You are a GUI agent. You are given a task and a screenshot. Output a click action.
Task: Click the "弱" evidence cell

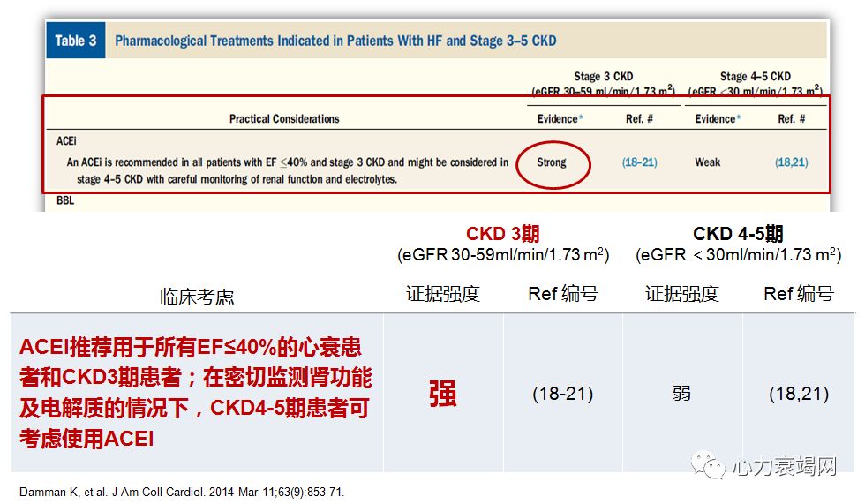tap(681, 394)
